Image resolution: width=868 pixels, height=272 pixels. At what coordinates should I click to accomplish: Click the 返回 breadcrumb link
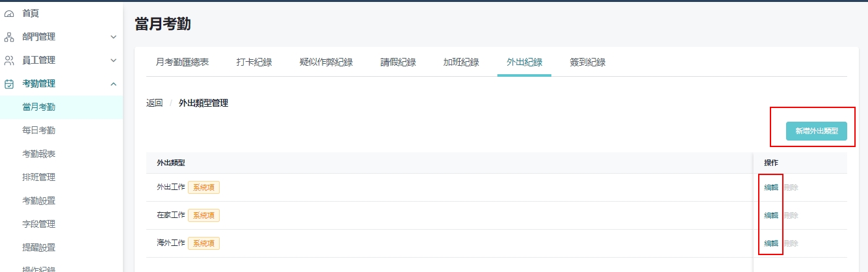tap(155, 103)
